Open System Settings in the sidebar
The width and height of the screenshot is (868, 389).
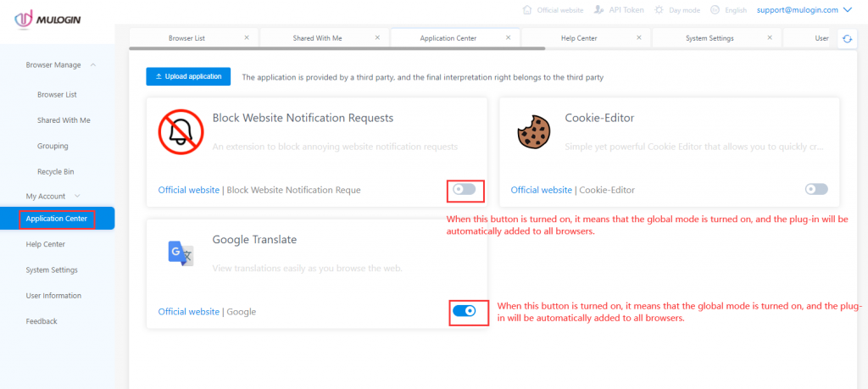point(52,270)
